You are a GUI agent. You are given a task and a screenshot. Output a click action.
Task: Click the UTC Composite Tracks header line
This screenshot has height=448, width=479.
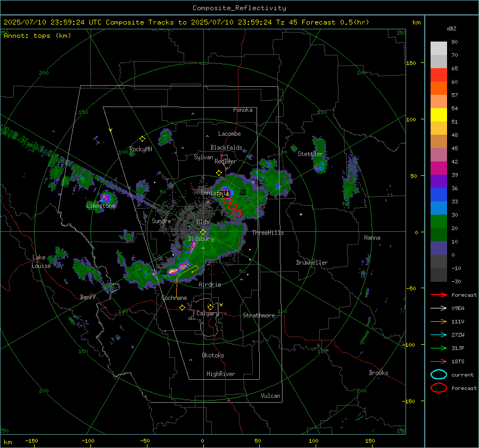click(186, 22)
